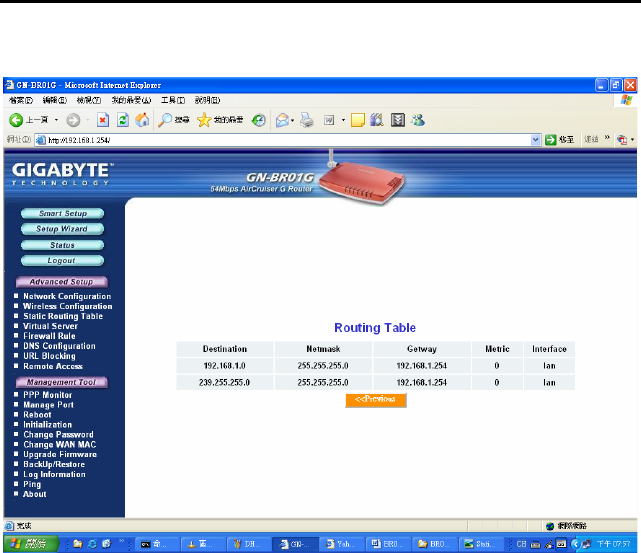Click the yellow note Discuss icon
Viewport: 641px width, 553px height.
click(358, 120)
